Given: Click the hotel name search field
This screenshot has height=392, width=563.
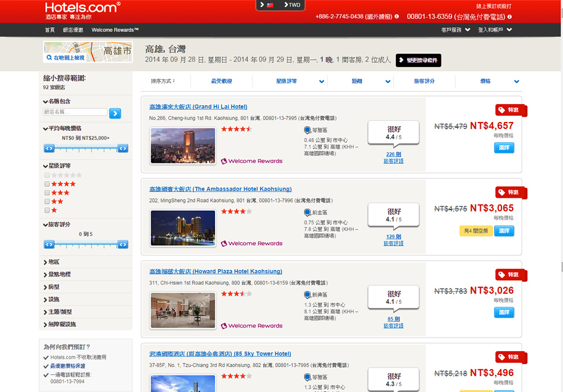Looking at the screenshot, I should point(75,112).
